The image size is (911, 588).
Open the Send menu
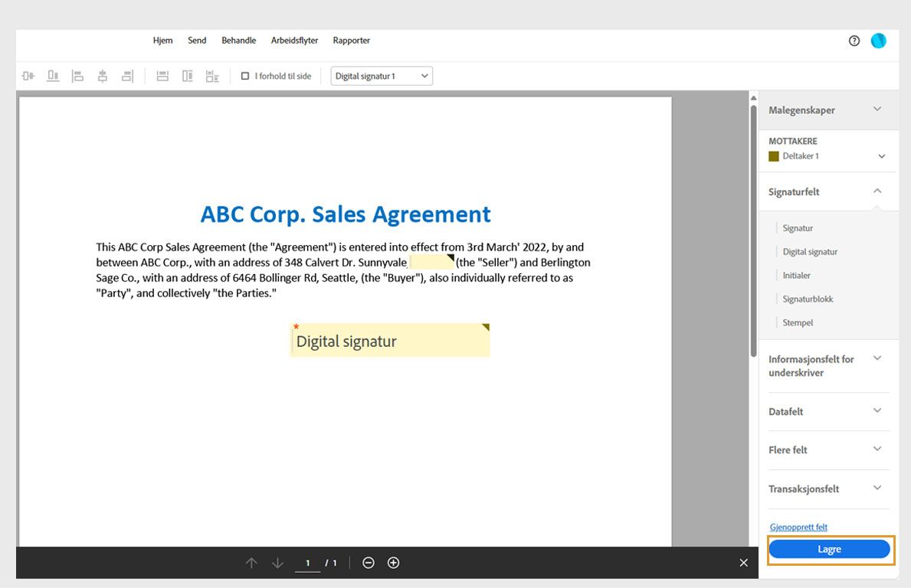[197, 41]
